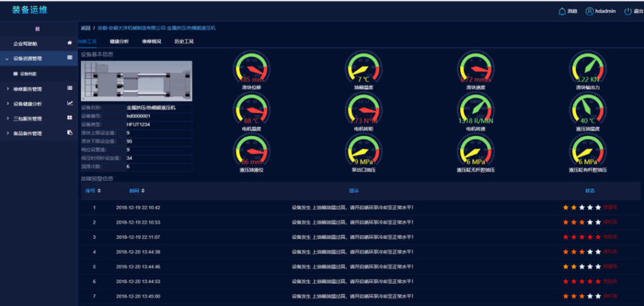The image size is (644, 306).
Task: Switch to the 历史工况 tab
Action: pos(184,41)
